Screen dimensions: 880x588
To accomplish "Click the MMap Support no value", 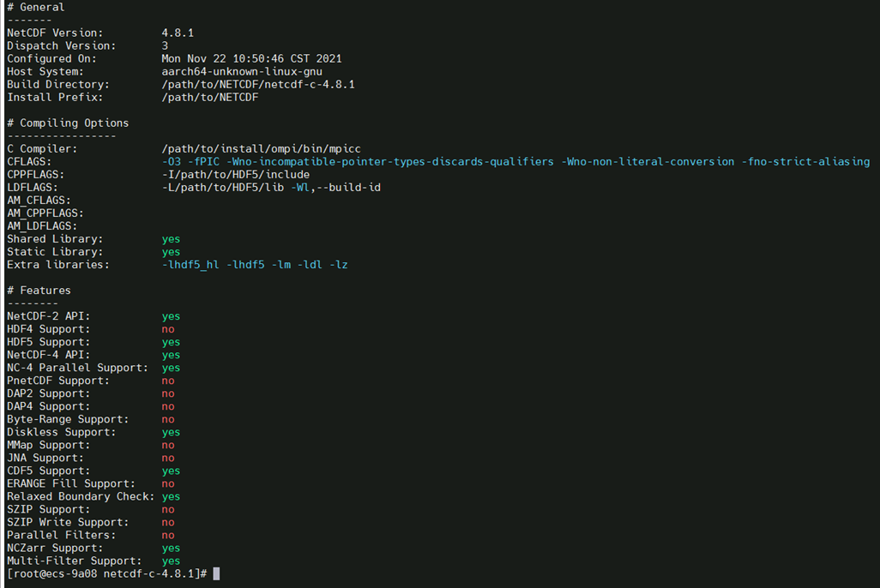I will tap(168, 445).
